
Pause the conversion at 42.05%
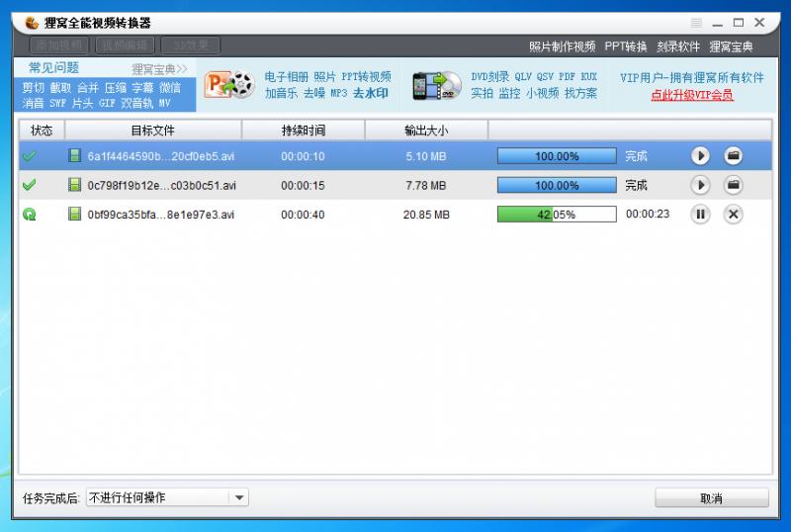700,215
